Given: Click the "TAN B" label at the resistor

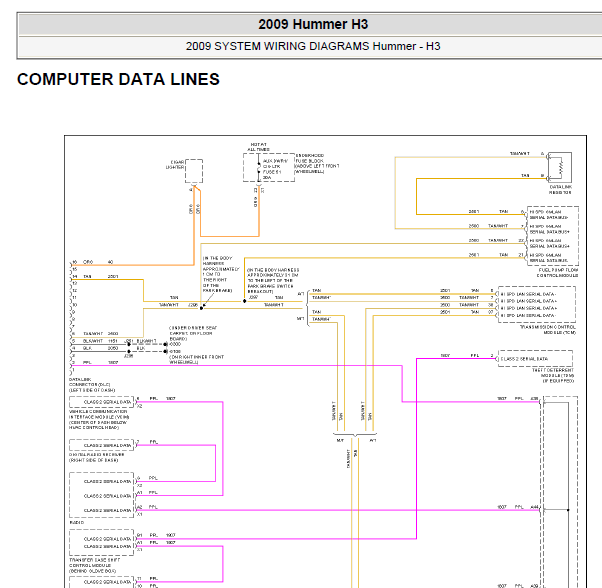Looking at the screenshot, I should (x=533, y=175).
